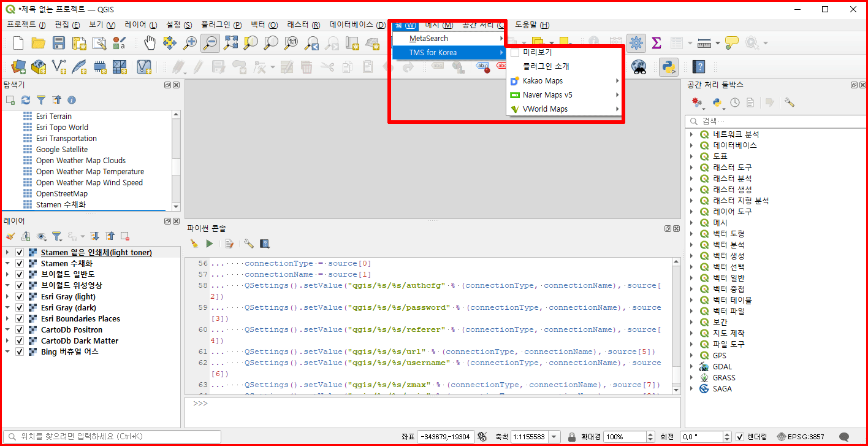Screen dimensions: 868x446
Task: Click the 위치를 찾으려면 locator search field
Action: pyautogui.click(x=112, y=437)
